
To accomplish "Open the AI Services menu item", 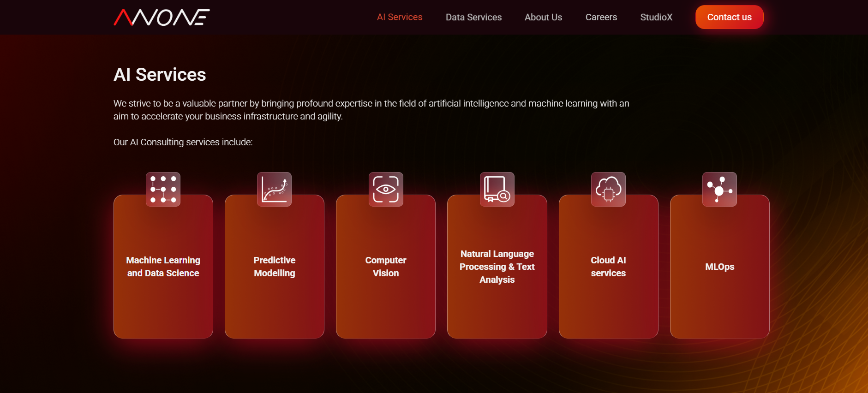I will pyautogui.click(x=400, y=17).
